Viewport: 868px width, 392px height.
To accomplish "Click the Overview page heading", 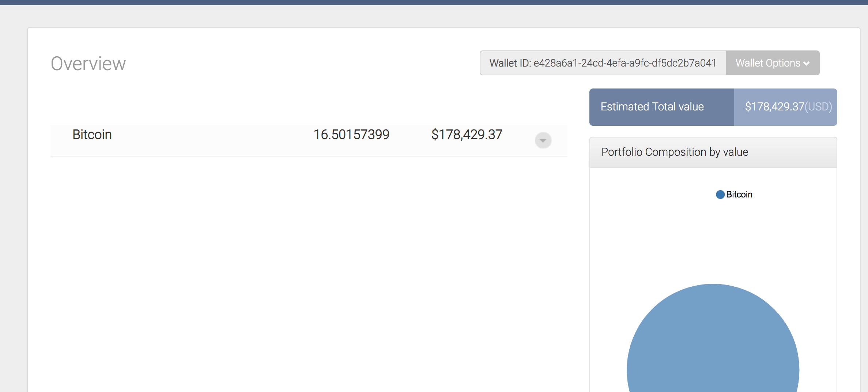I will point(88,64).
